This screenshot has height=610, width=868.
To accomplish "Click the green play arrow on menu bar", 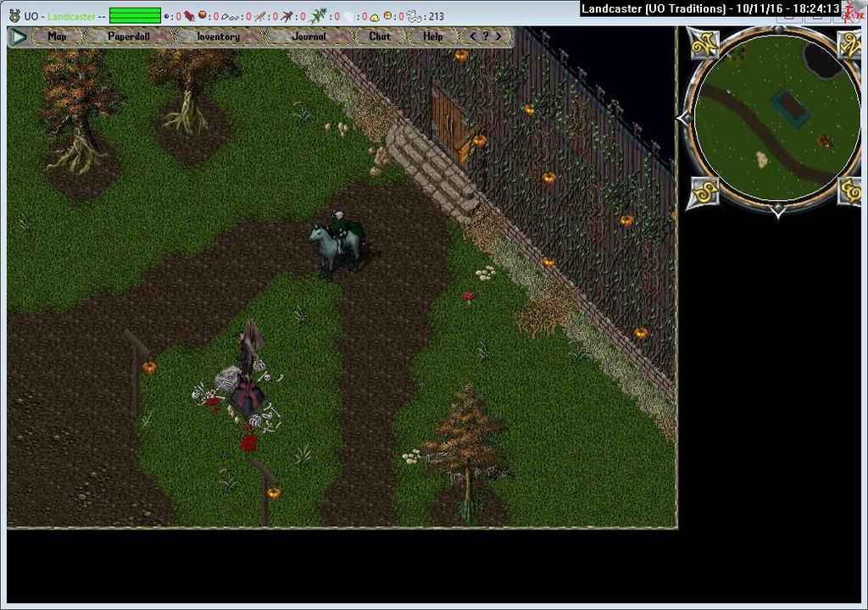I will [19, 36].
